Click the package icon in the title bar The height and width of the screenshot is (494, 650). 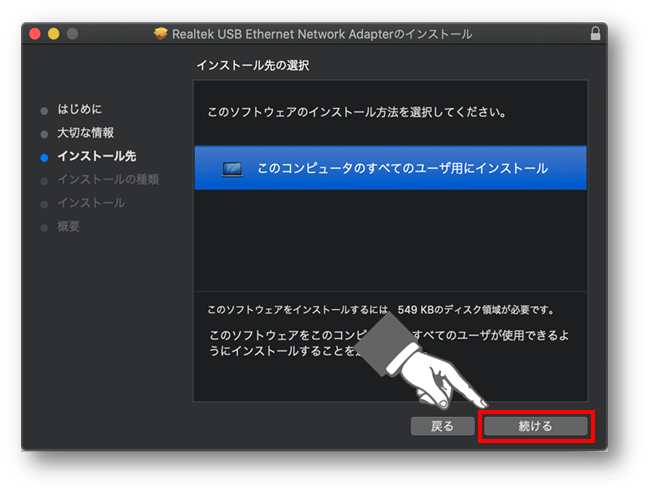(x=160, y=34)
